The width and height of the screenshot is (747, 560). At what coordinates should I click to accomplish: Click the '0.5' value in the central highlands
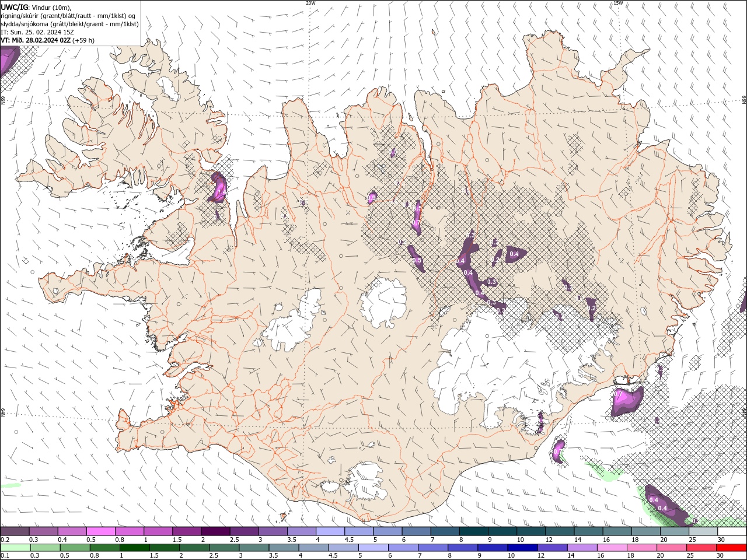coord(417,261)
